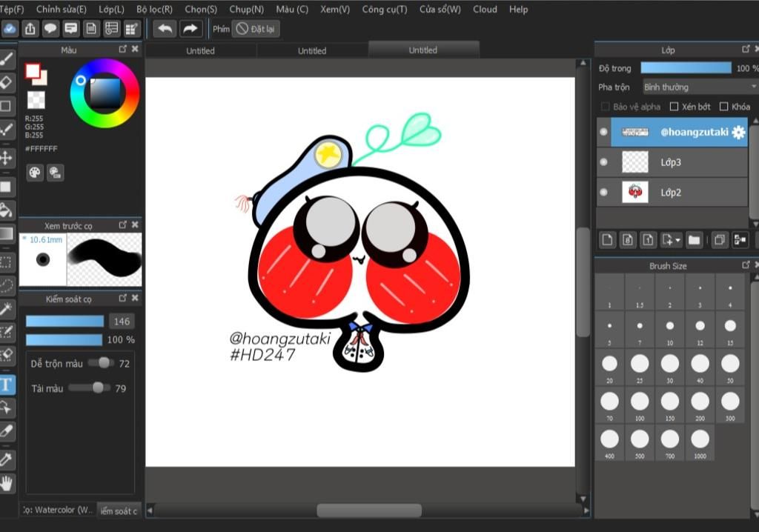The width and height of the screenshot is (759, 532).
Task: Add a new layer with the blank page icon
Action: coord(607,239)
